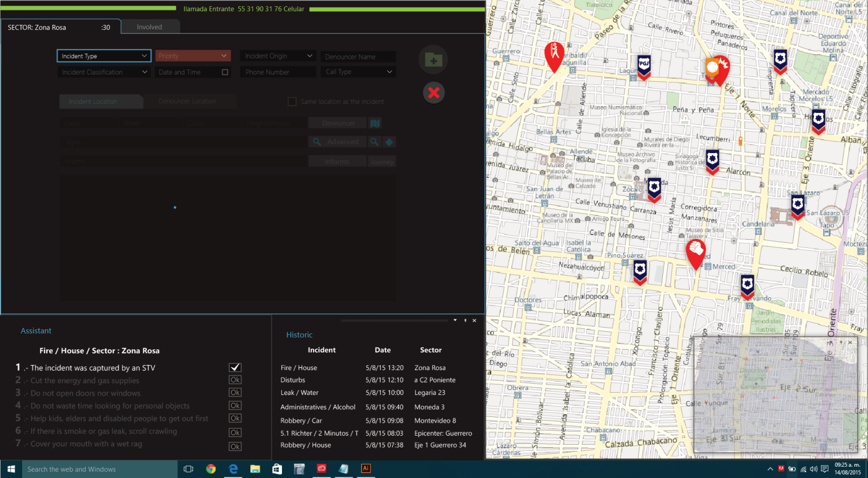Uncheck 'The incident was captured by an STV'
This screenshot has height=478, width=868.
tap(235, 367)
